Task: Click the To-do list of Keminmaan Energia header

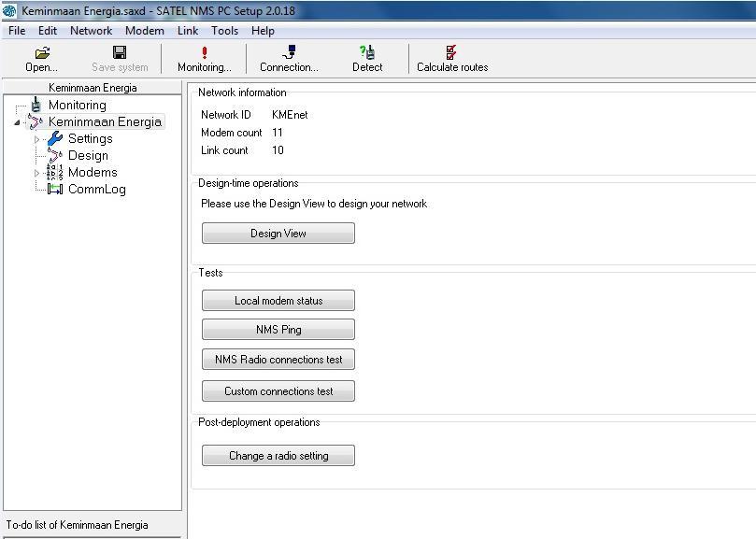Action: tap(78, 525)
